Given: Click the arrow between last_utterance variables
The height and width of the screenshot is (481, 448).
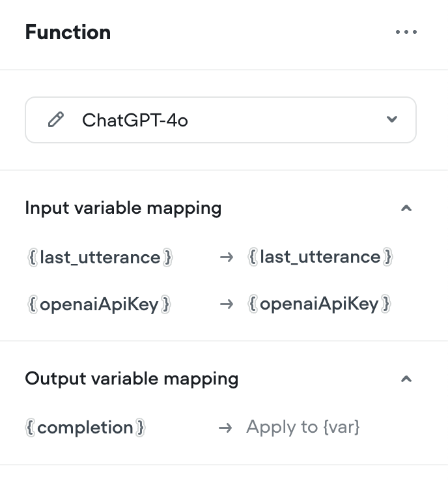Looking at the screenshot, I should (227, 257).
